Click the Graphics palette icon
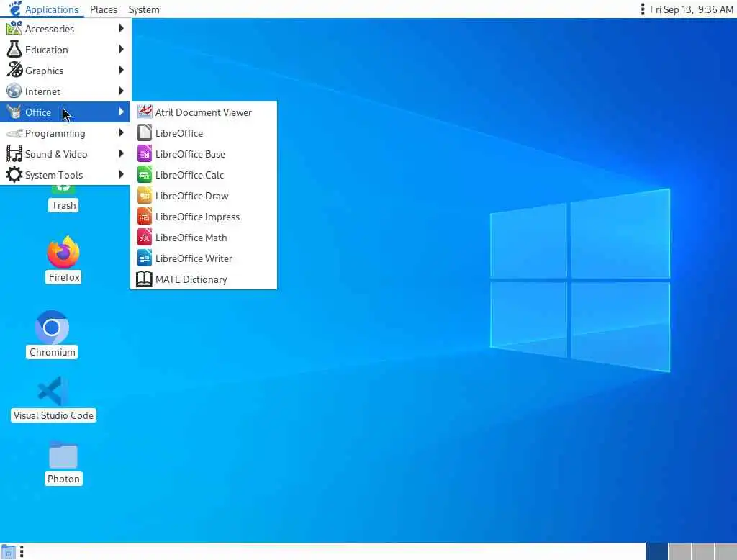Screen dimensions: 737x560 (x=14, y=71)
